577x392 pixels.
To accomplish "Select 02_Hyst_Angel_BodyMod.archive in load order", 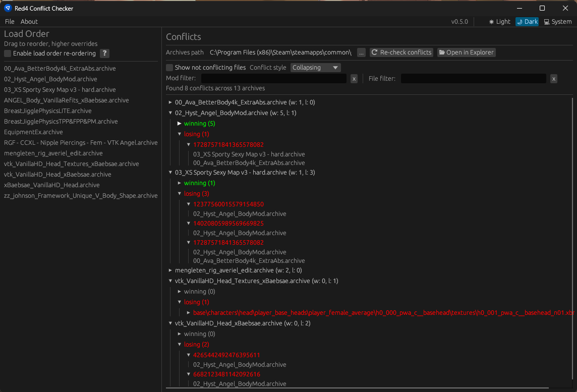I will 51,79.
